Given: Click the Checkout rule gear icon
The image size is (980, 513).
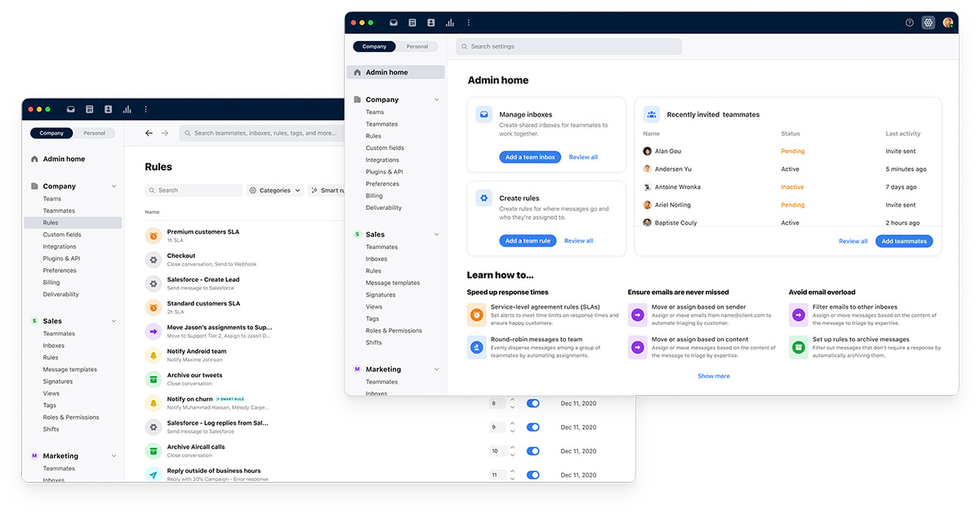Looking at the screenshot, I should pos(153,260).
